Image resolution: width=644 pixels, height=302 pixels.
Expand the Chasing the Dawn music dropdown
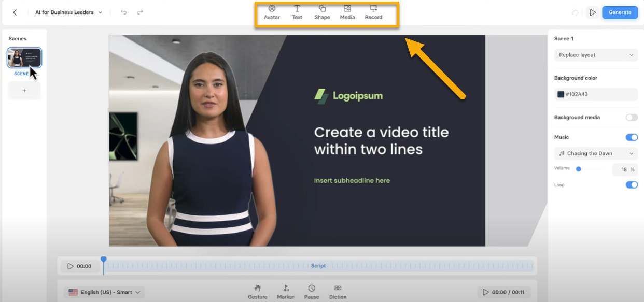tap(596, 153)
